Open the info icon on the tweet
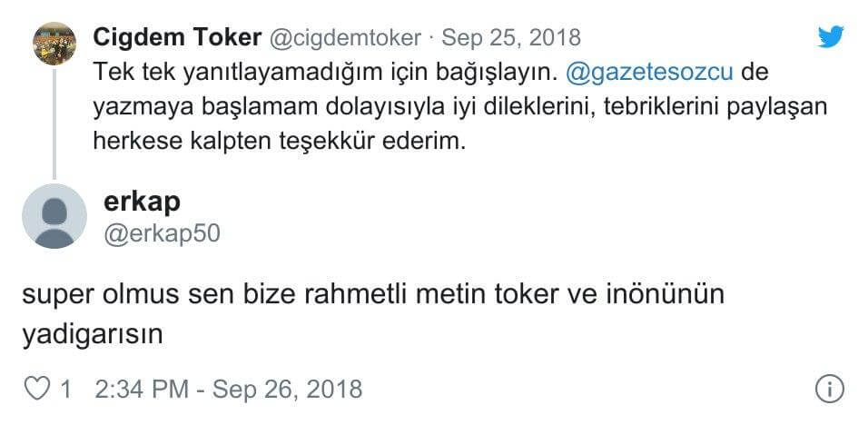This screenshot has width=868, height=425. point(829,390)
